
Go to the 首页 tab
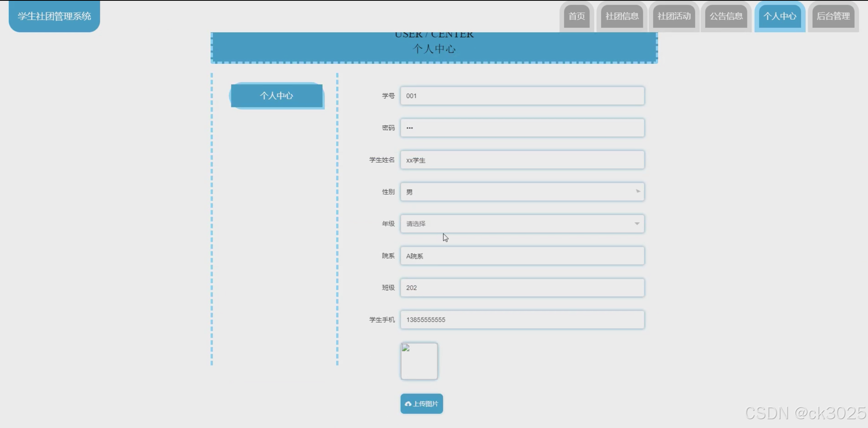(576, 17)
